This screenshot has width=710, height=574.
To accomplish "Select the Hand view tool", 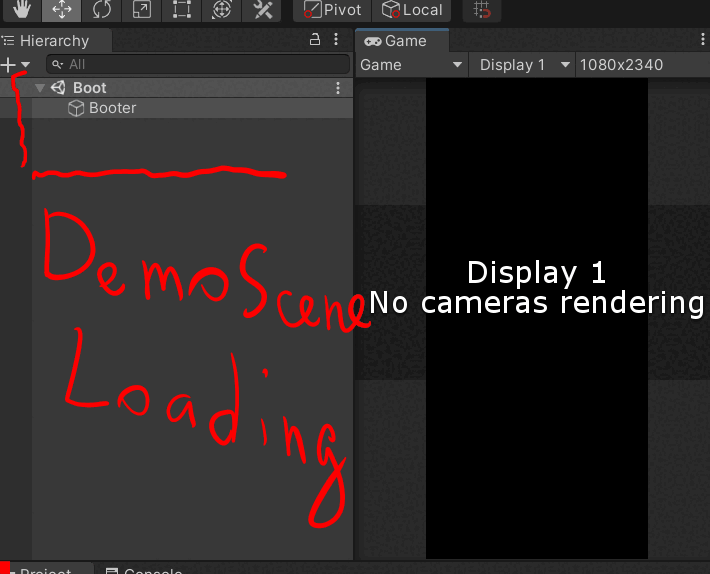I will tap(21, 10).
